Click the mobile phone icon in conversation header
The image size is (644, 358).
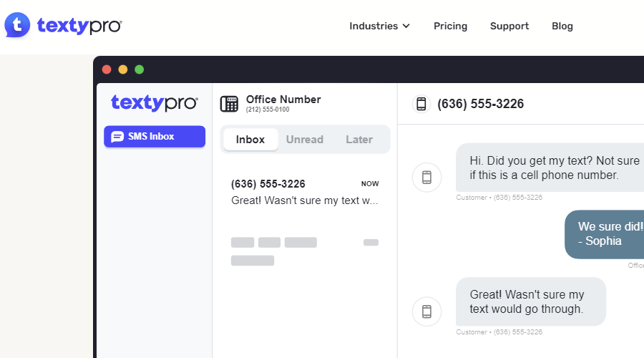(x=421, y=104)
